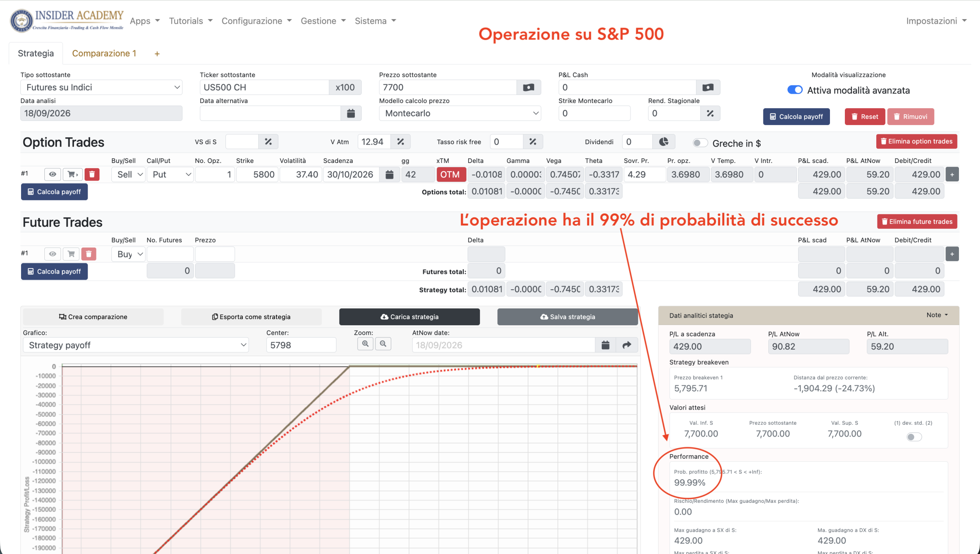Click the Strike Montecarlo input field

click(x=594, y=113)
